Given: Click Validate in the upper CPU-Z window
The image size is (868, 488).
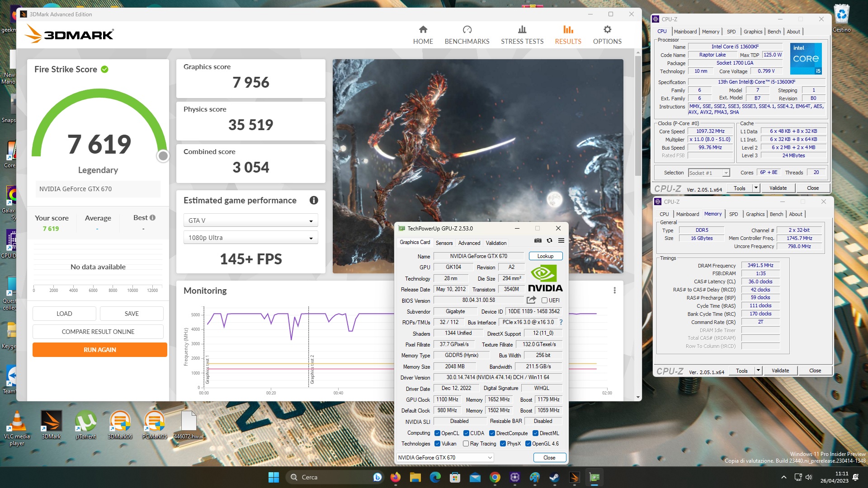Looking at the screenshot, I should (x=778, y=188).
